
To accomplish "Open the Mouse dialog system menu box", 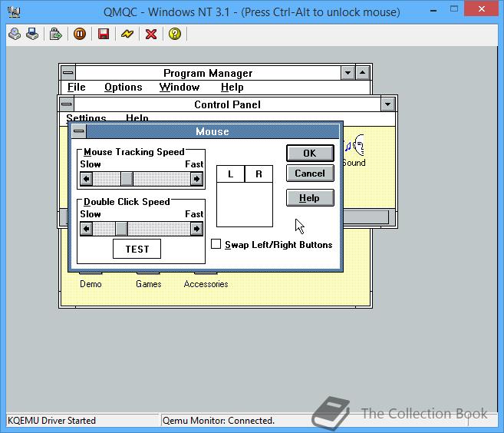I will click(x=79, y=131).
